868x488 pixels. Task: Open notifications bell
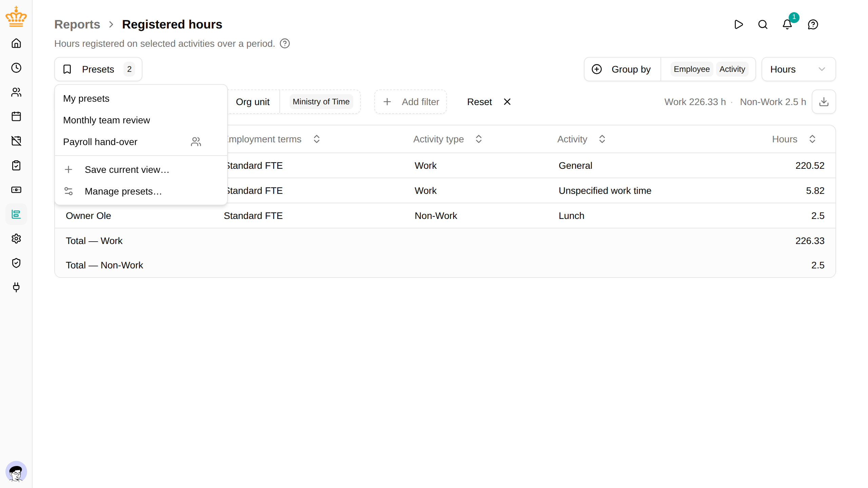pyautogui.click(x=787, y=24)
